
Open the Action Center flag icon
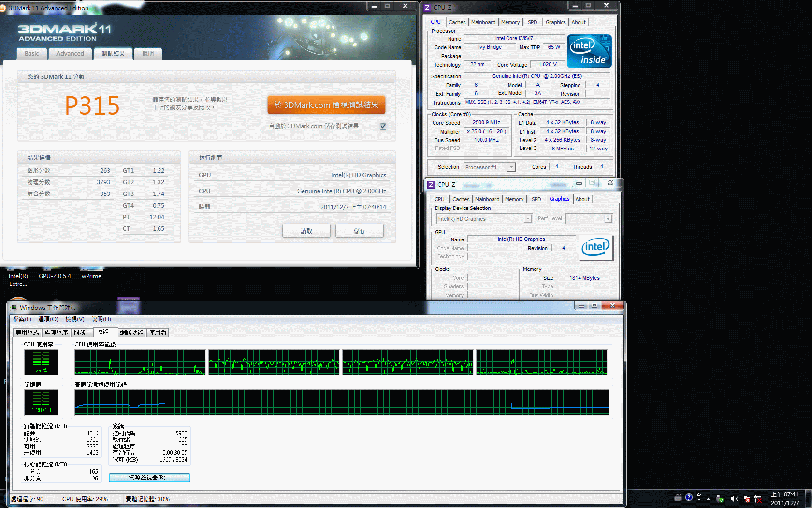(746, 498)
